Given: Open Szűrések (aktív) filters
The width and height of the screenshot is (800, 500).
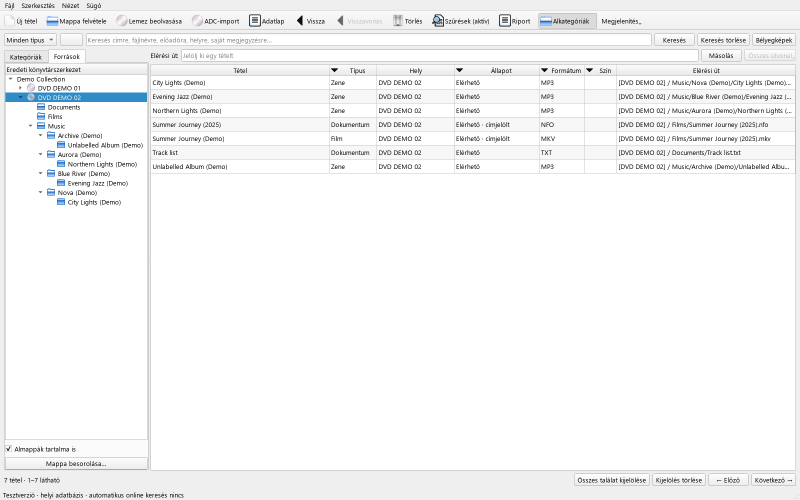Looking at the screenshot, I should (438, 21).
